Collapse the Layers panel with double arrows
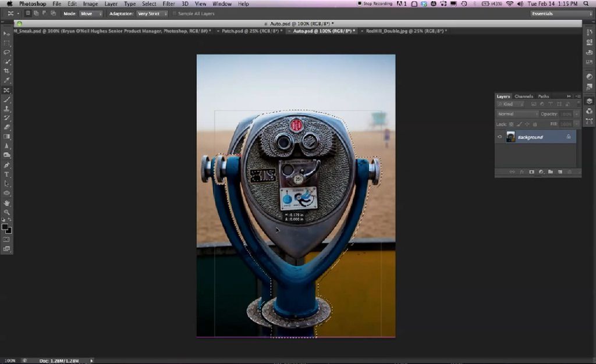596x364 pixels. point(569,97)
